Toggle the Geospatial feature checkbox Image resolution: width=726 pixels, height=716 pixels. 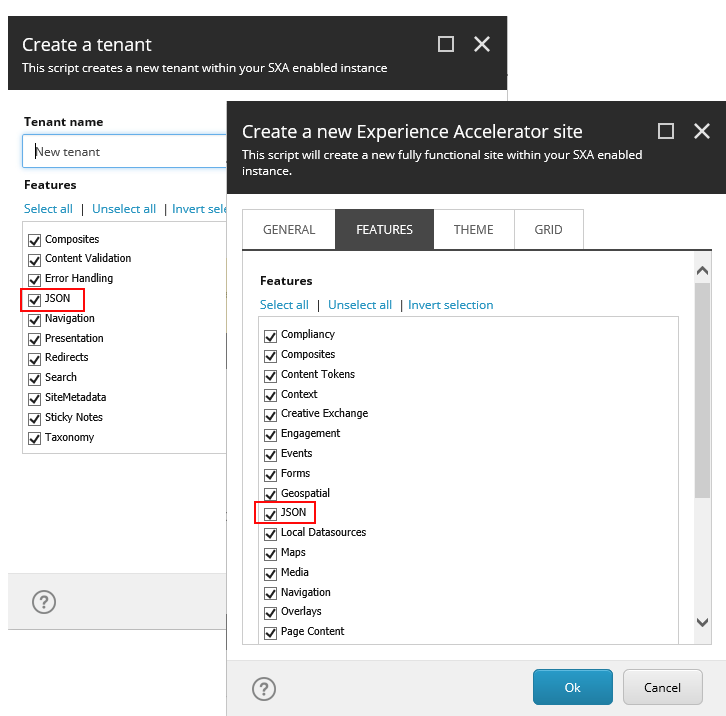click(270, 494)
